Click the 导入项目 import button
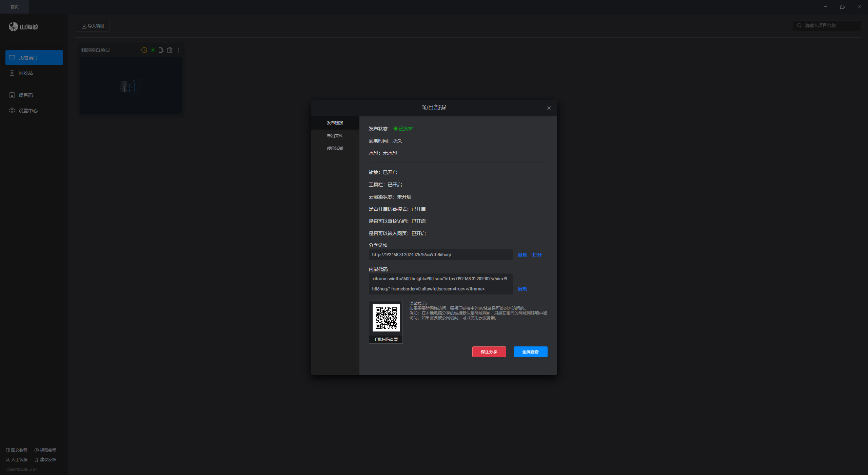Image resolution: width=868 pixels, height=475 pixels. pyautogui.click(x=92, y=26)
